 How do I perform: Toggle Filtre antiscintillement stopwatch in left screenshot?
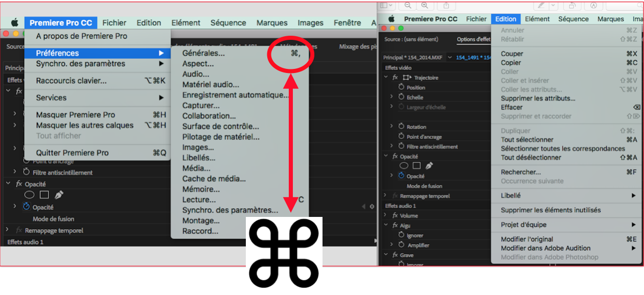tap(27, 173)
